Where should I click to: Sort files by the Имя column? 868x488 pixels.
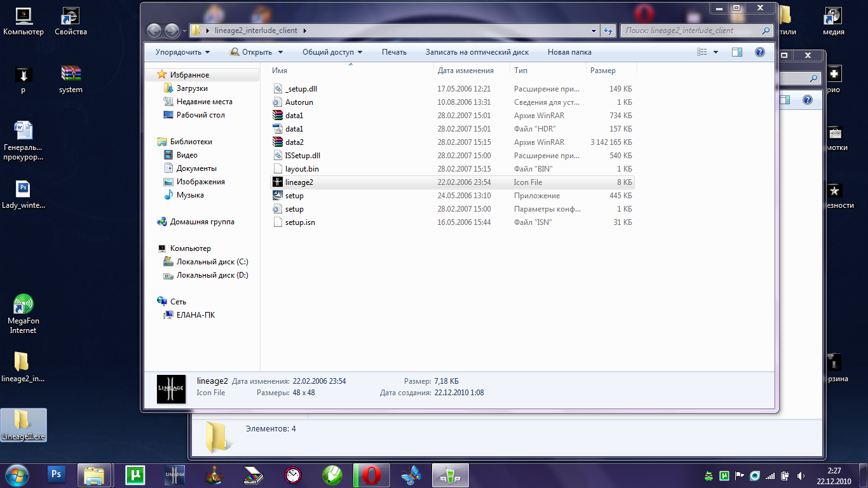point(351,71)
